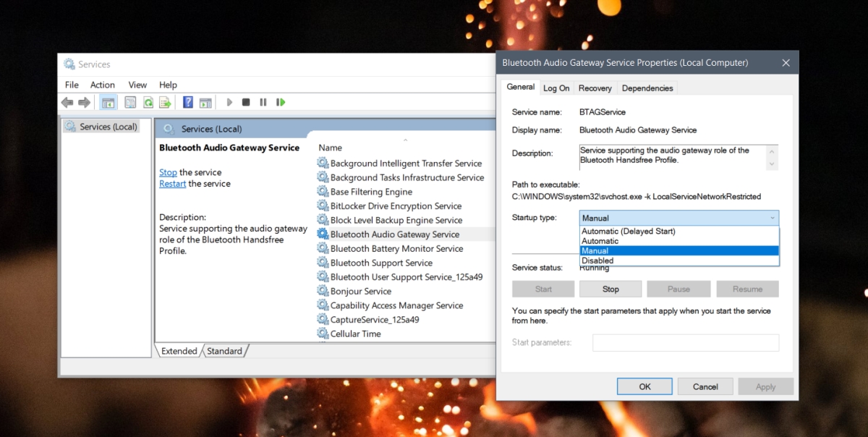Open the Help menu in Services
The image size is (868, 437).
pos(168,85)
